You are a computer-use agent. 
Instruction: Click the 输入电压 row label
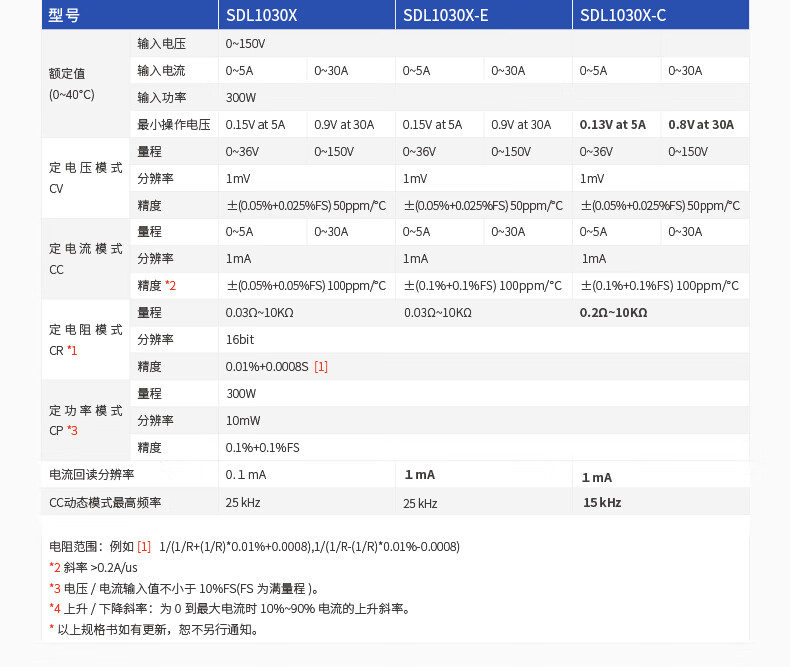pyautogui.click(x=162, y=44)
